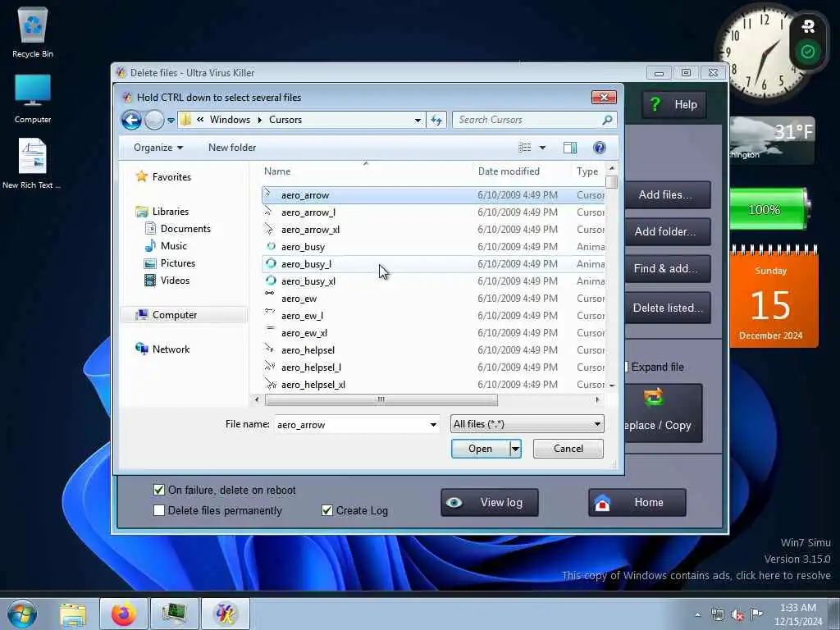This screenshot has height=630, width=840.
Task: Sort by the Date modified column header
Action: [x=509, y=171]
